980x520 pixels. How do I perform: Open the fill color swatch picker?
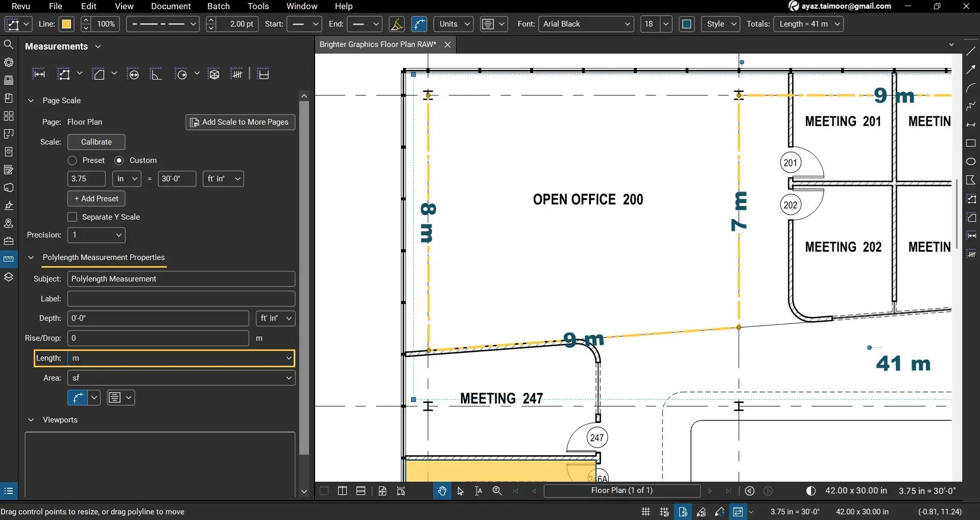pos(687,24)
